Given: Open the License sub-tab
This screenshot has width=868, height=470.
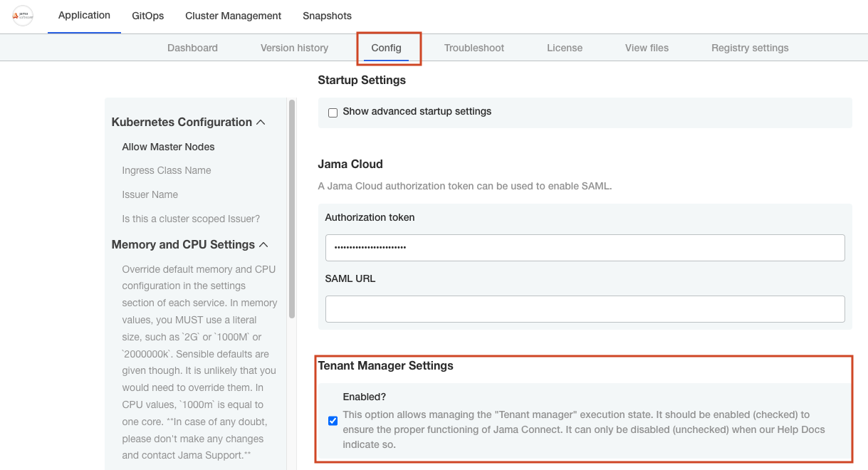Looking at the screenshot, I should pos(565,48).
